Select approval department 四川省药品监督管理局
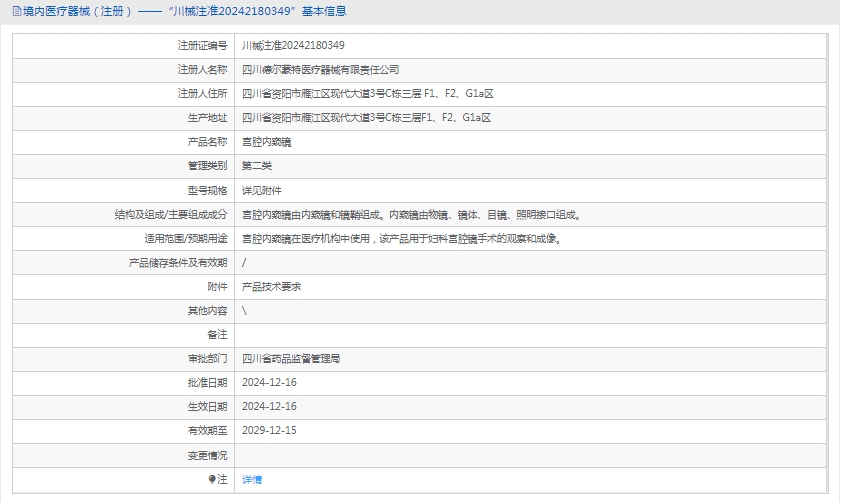Viewport: 841px width, 502px height. click(291, 358)
